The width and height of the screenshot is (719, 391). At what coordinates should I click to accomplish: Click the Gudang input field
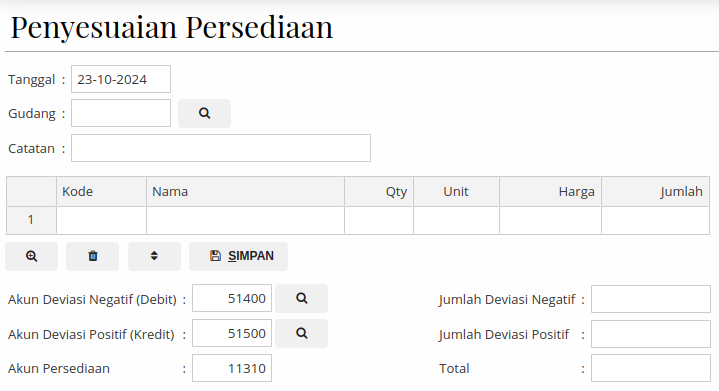121,113
